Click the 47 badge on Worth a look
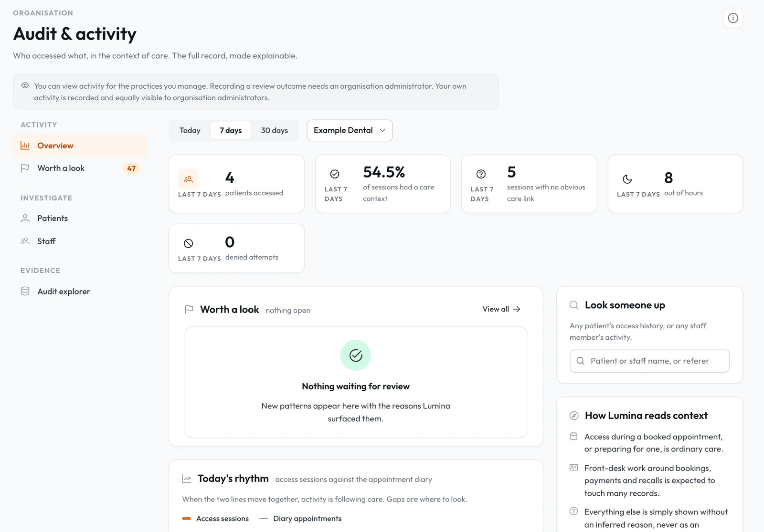Image resolution: width=764 pixels, height=532 pixels. tap(131, 168)
